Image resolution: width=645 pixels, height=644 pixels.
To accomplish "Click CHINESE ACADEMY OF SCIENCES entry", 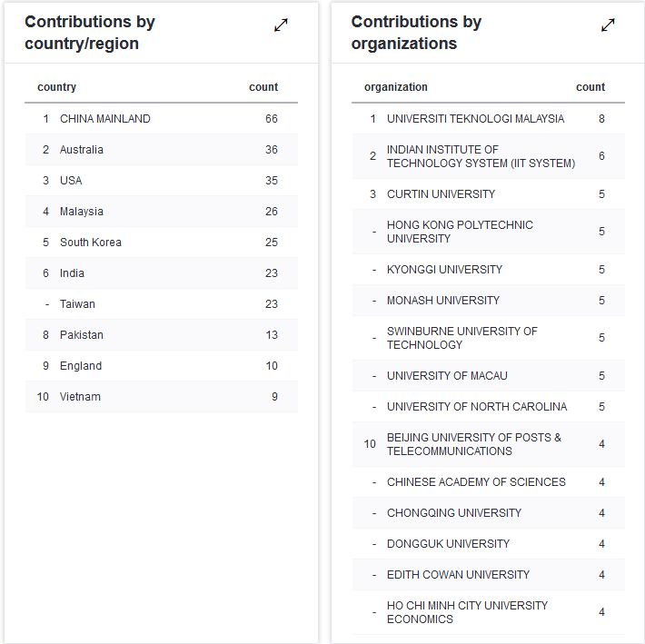I will coord(476,482).
